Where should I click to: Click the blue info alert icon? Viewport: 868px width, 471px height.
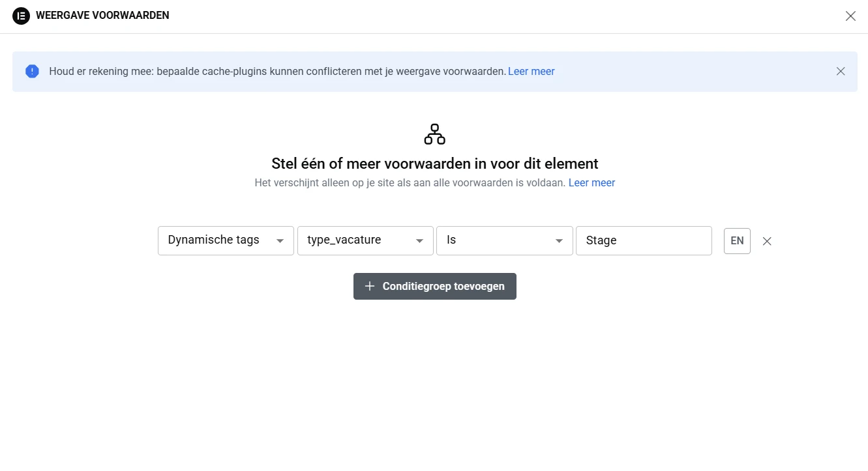(x=32, y=72)
